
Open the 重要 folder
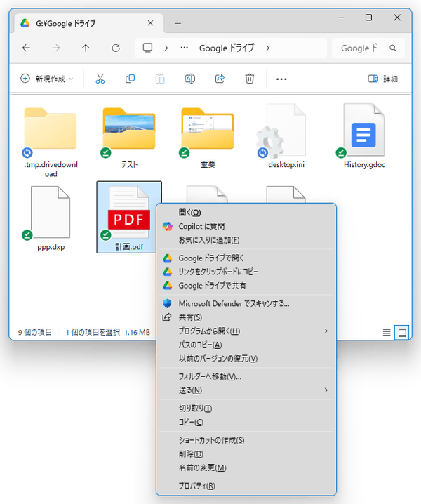(208, 132)
